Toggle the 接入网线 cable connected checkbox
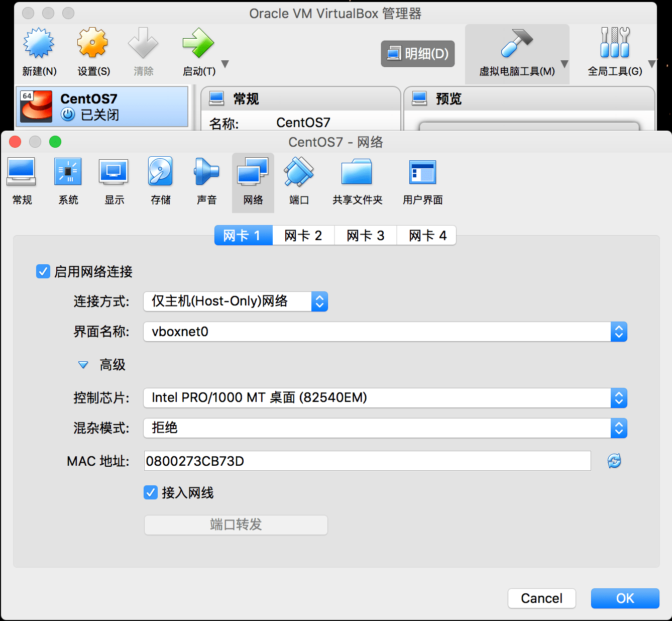672x621 pixels. [x=151, y=492]
